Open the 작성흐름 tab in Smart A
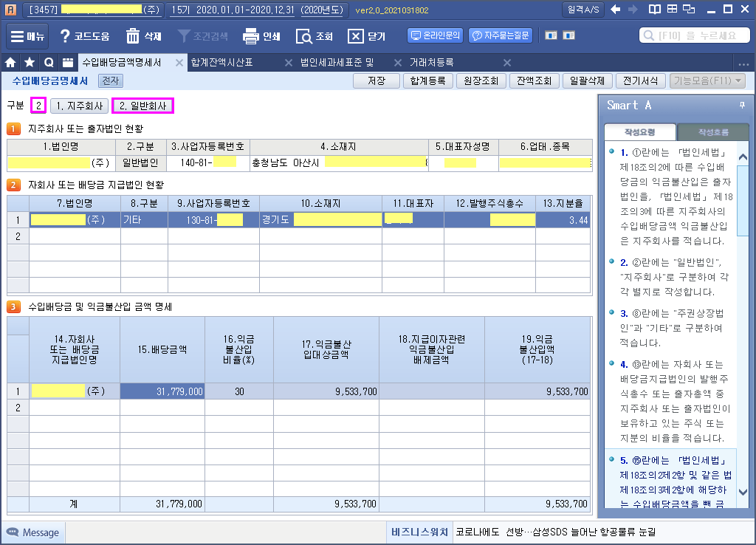Viewport: 756px width, 545px height. [x=713, y=131]
